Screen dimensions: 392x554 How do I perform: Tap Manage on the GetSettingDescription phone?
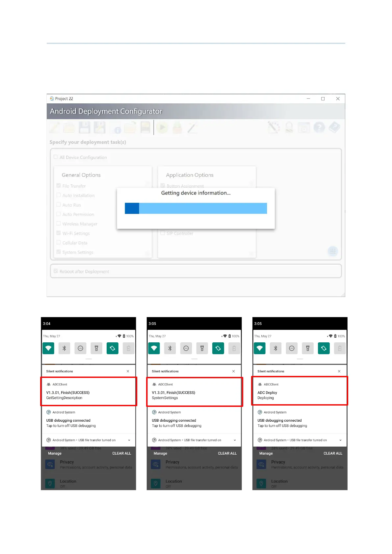(x=55, y=453)
